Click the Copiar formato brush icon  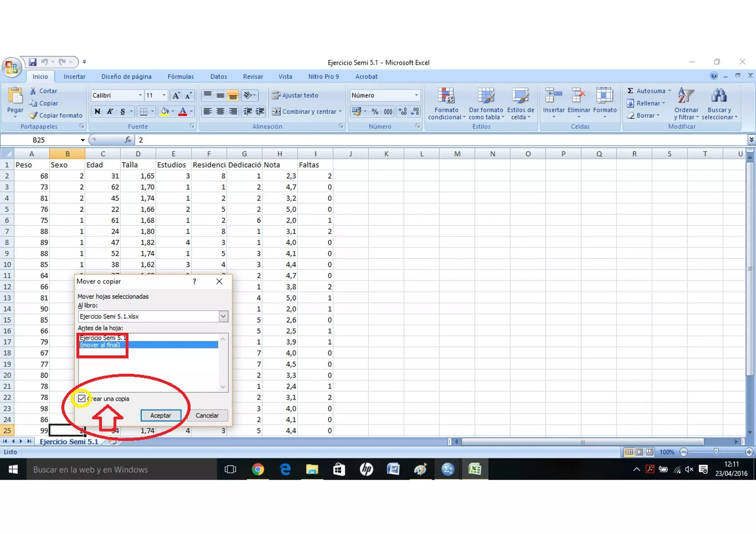pyautogui.click(x=34, y=116)
